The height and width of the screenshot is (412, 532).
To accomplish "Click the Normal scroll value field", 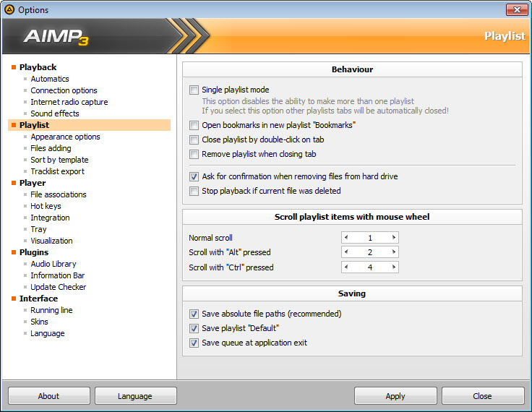I will tap(370, 238).
